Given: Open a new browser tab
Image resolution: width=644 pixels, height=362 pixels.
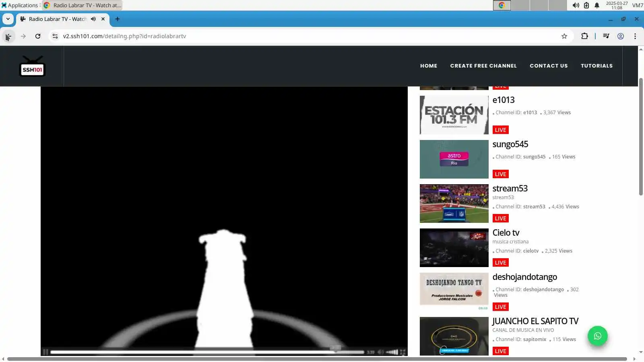Looking at the screenshot, I should click(x=118, y=19).
